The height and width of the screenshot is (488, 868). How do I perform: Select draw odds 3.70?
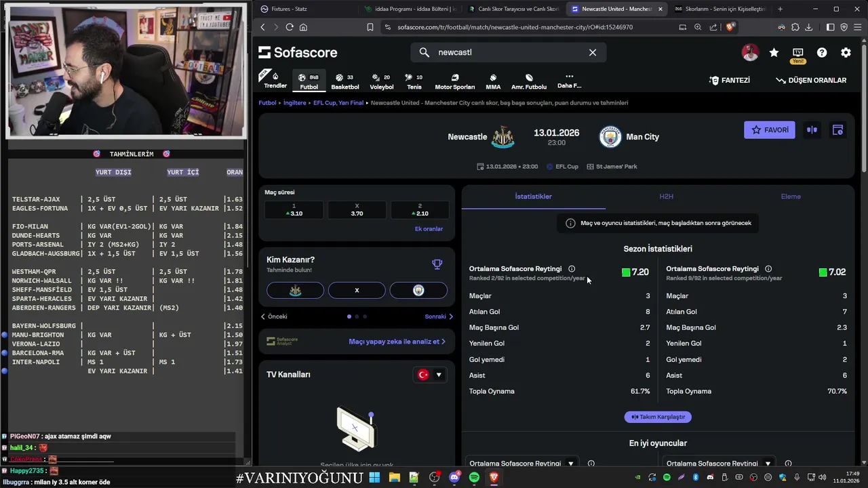(357, 210)
